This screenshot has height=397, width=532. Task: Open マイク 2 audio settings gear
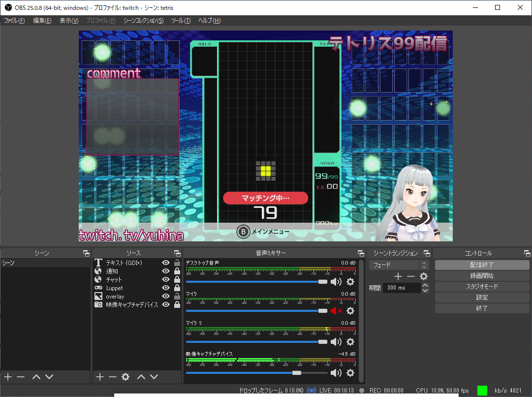click(350, 342)
